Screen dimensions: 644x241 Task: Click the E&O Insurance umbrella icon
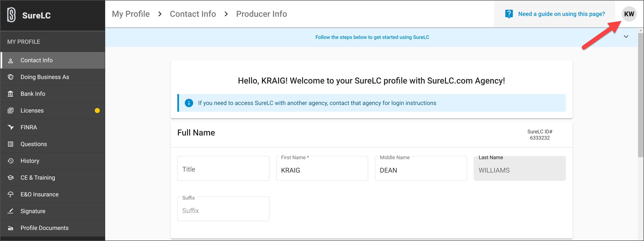11,194
